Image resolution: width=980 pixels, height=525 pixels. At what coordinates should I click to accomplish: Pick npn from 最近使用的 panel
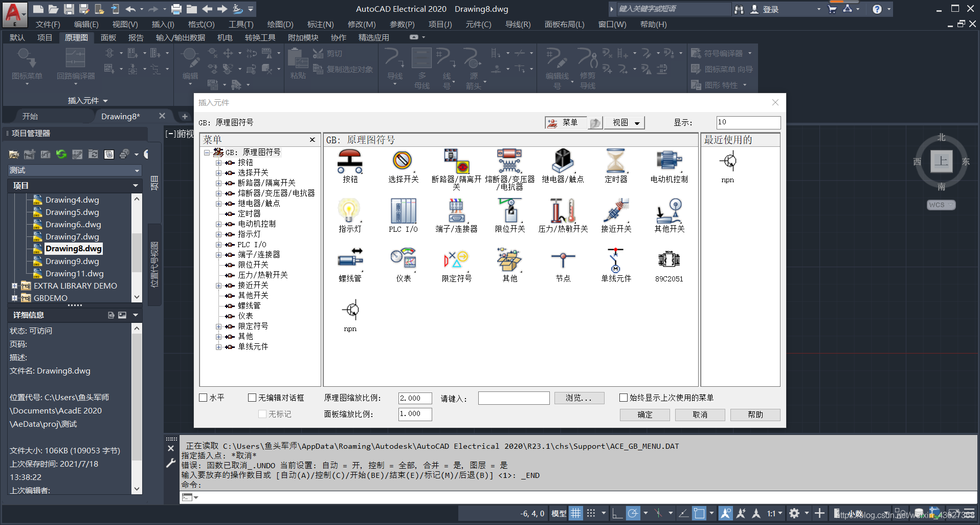[x=728, y=162]
